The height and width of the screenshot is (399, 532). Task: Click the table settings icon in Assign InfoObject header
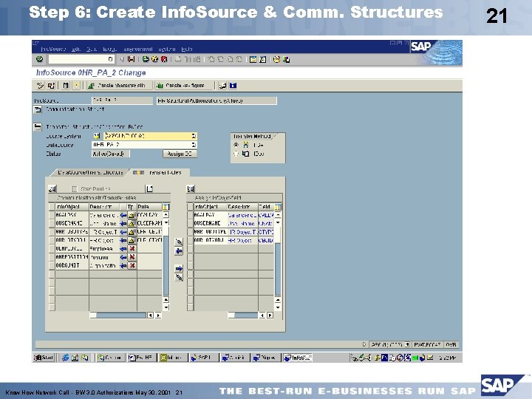coord(278,207)
